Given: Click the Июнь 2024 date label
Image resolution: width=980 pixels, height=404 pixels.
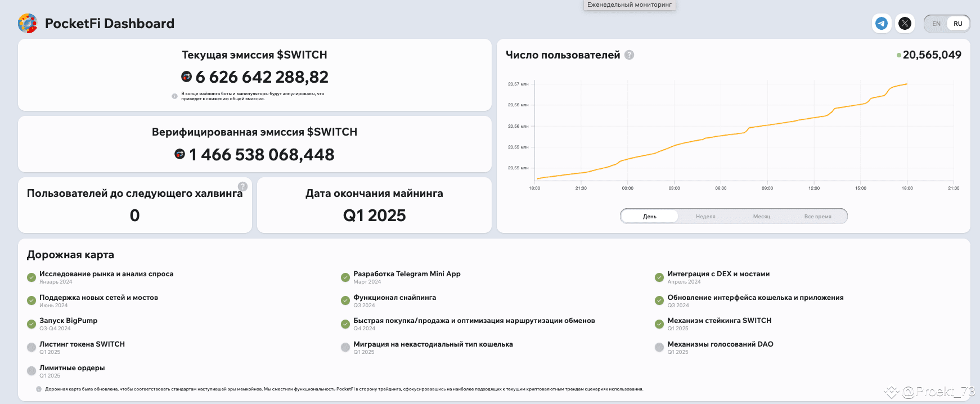Looking at the screenshot, I should [x=53, y=306].
